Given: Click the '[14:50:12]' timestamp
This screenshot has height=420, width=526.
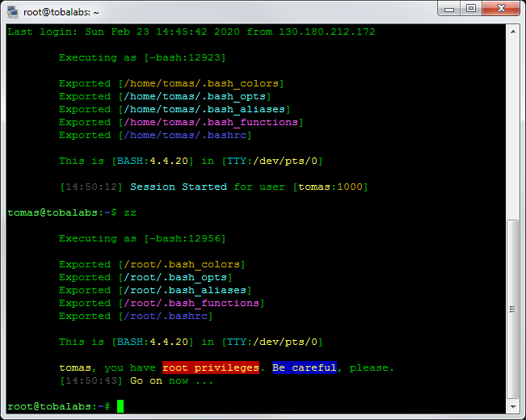Looking at the screenshot, I should (x=91, y=187).
